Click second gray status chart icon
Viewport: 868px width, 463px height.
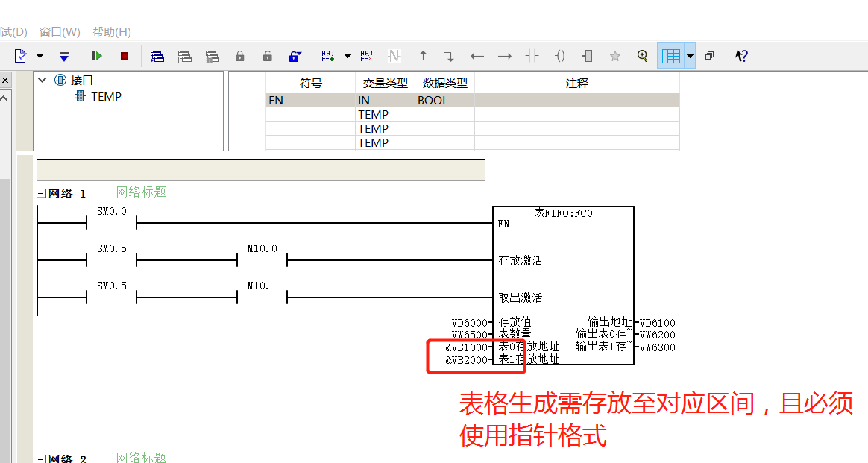click(185, 56)
